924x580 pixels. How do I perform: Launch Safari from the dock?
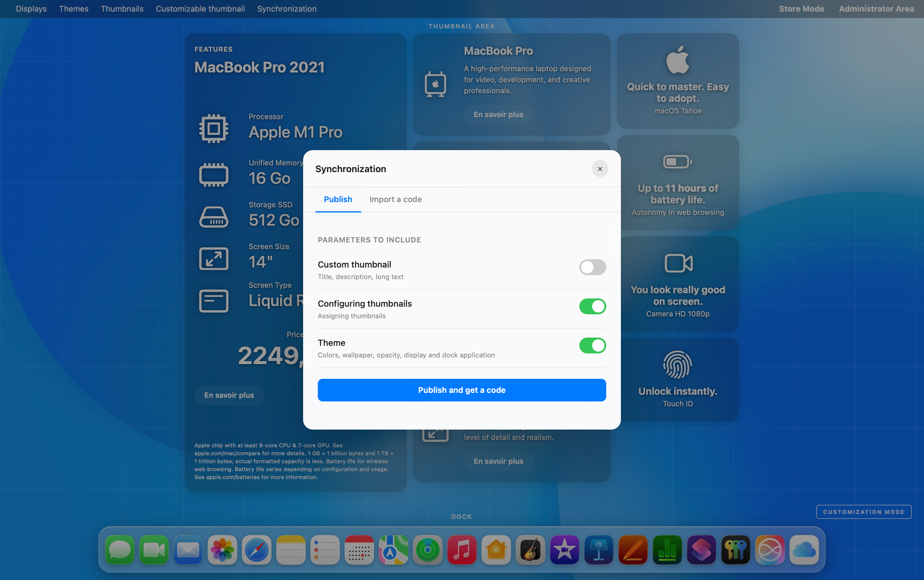256,550
